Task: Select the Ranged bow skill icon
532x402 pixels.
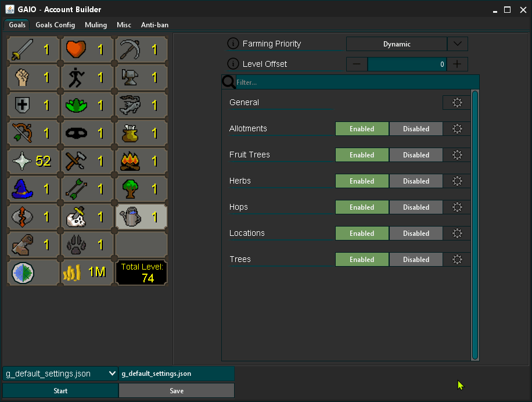Action: coord(23,132)
